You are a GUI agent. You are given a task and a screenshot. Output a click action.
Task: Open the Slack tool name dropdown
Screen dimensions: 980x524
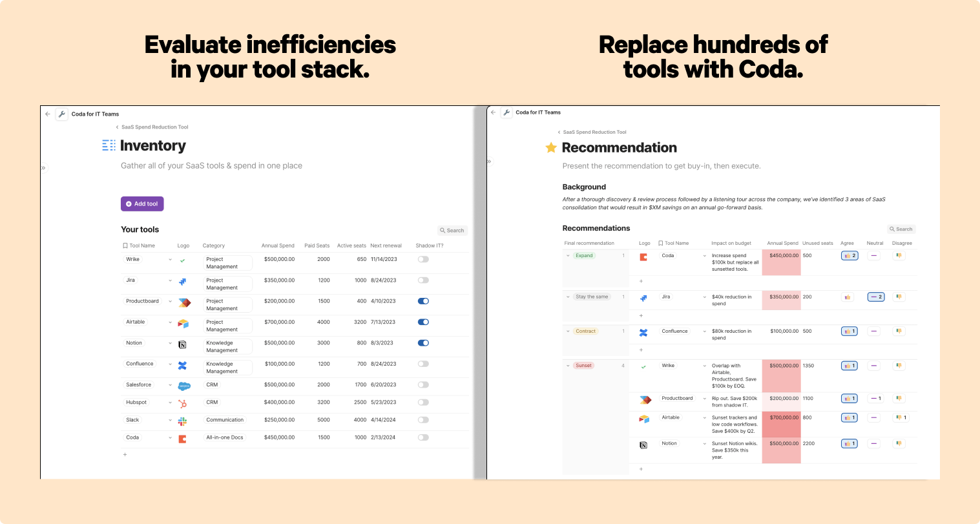pyautogui.click(x=170, y=421)
